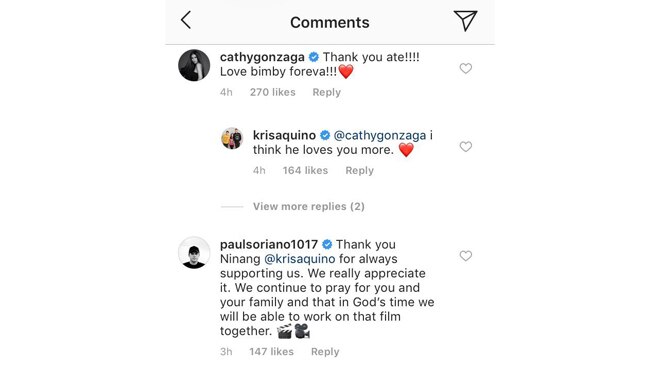Like paulsoriano1017's comment with heart icon
Viewport: 660px width, 368px height.
[466, 256]
